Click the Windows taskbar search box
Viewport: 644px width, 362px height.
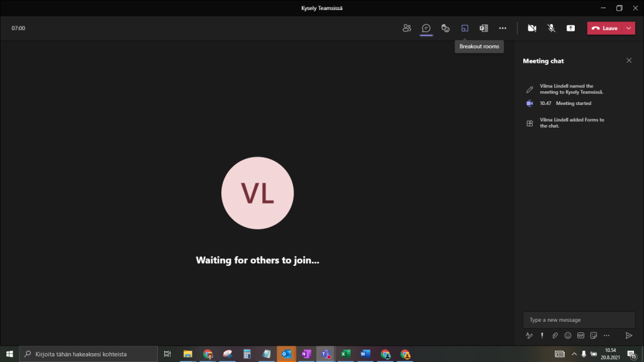tap(88, 354)
